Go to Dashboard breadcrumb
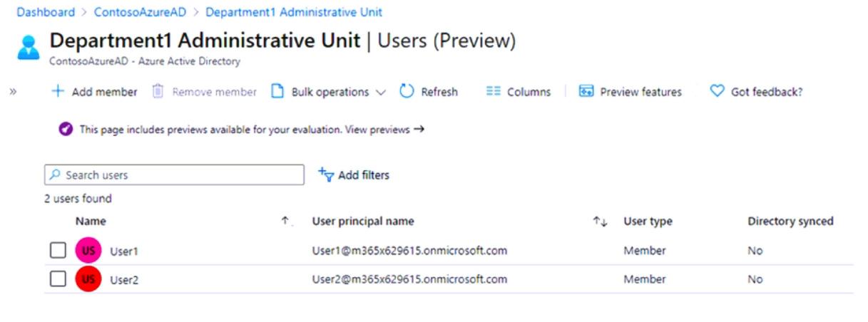 pyautogui.click(x=46, y=12)
